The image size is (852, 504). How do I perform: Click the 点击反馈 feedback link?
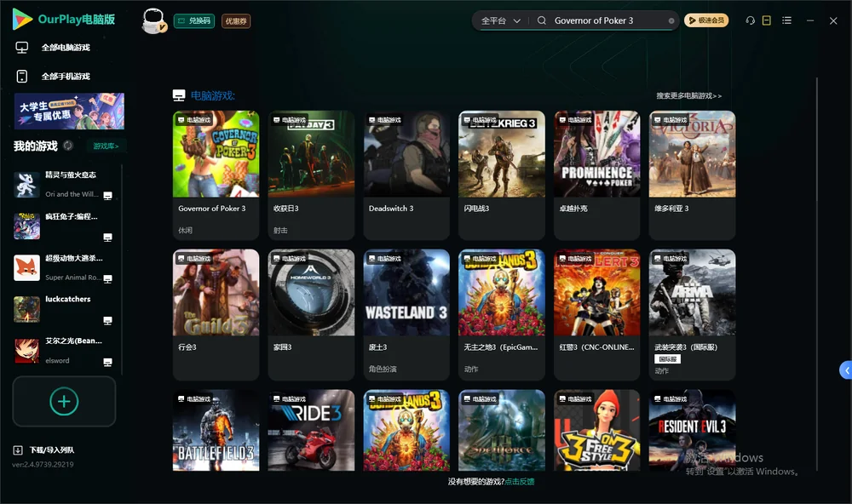[x=520, y=481]
